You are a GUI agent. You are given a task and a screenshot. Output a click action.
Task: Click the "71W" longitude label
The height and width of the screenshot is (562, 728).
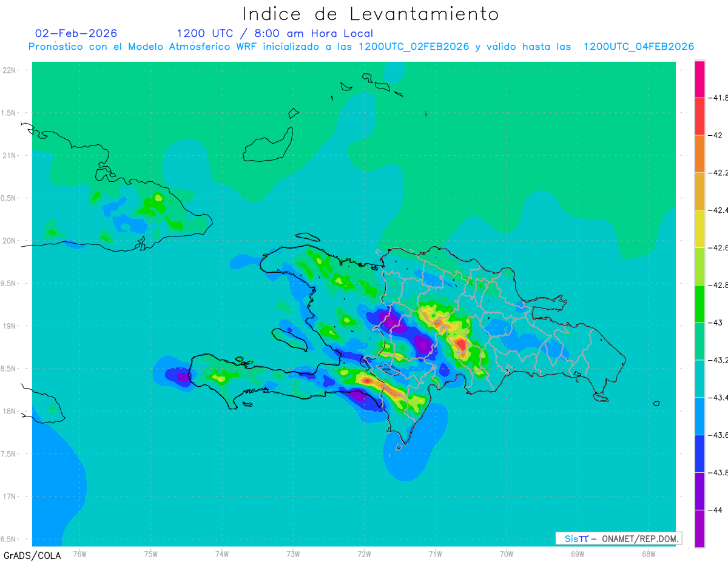[x=435, y=553]
